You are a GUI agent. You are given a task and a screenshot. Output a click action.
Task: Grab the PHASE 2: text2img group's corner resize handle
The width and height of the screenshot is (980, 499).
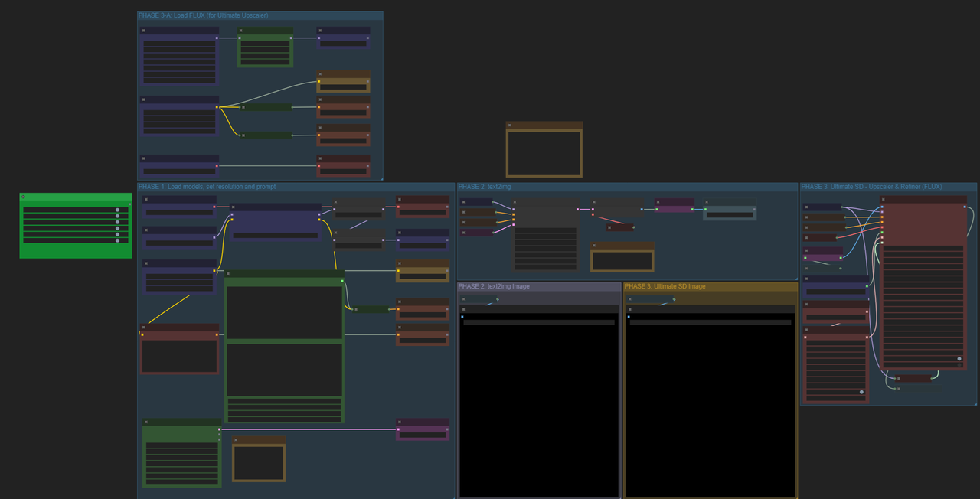795,278
